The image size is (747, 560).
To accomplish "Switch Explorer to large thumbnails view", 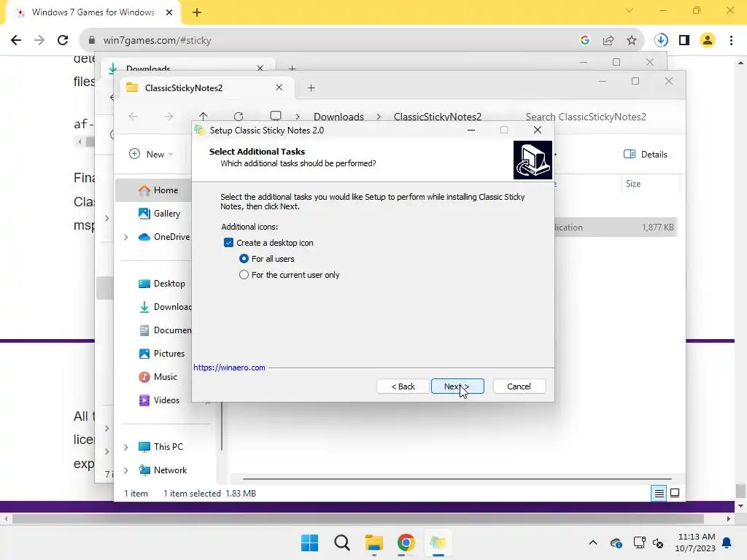I will pos(675,494).
